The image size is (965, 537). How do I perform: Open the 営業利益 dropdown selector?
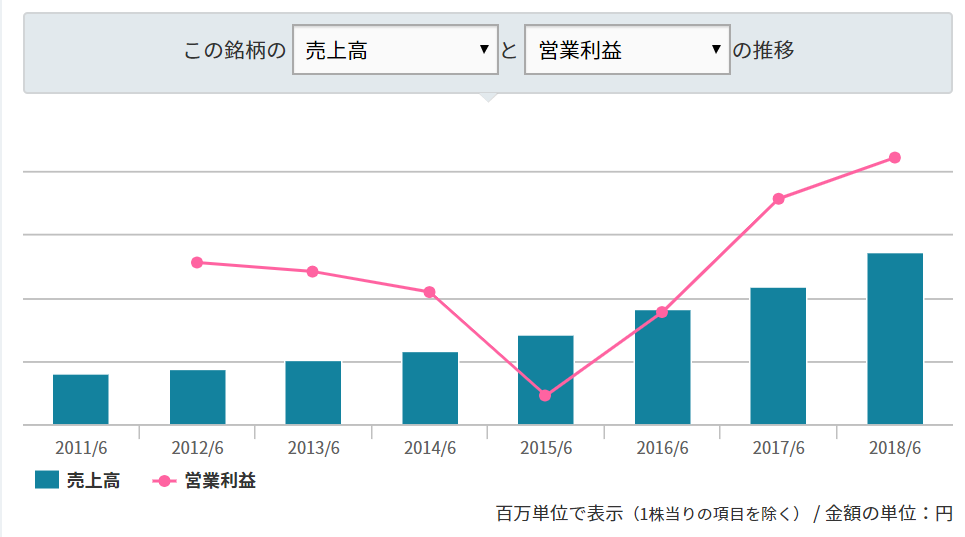(627, 50)
